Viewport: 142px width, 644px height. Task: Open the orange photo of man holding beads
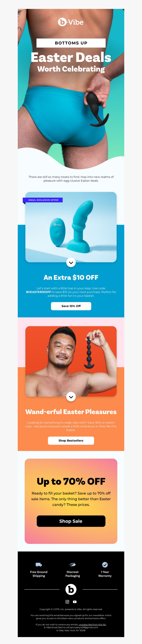click(x=71, y=361)
